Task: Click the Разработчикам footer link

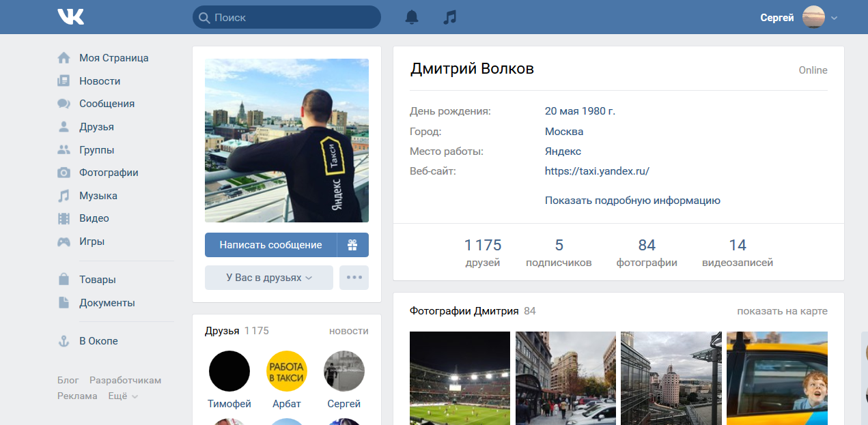Action: pyautogui.click(x=126, y=381)
